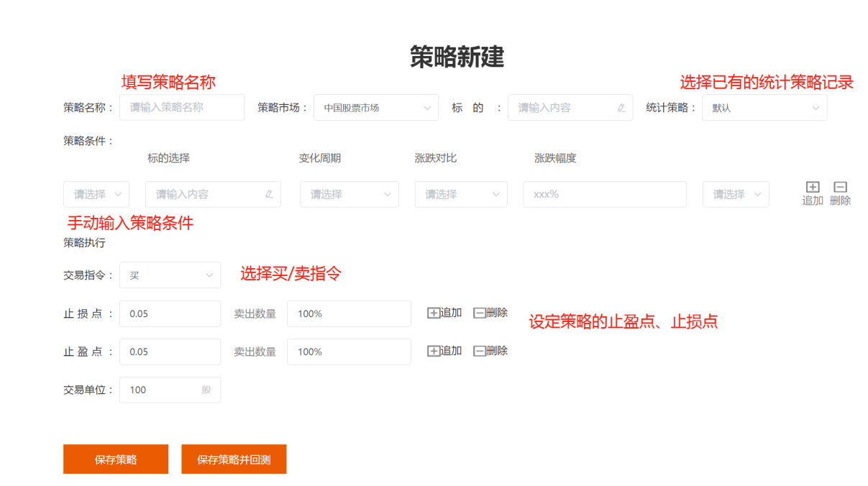The height and width of the screenshot is (486, 868).
Task: Click the edit pencil icon in 标的 field
Action: pos(621,108)
